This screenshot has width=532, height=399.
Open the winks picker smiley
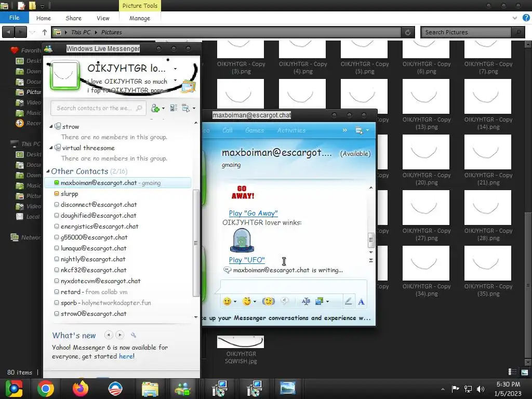tap(247, 301)
